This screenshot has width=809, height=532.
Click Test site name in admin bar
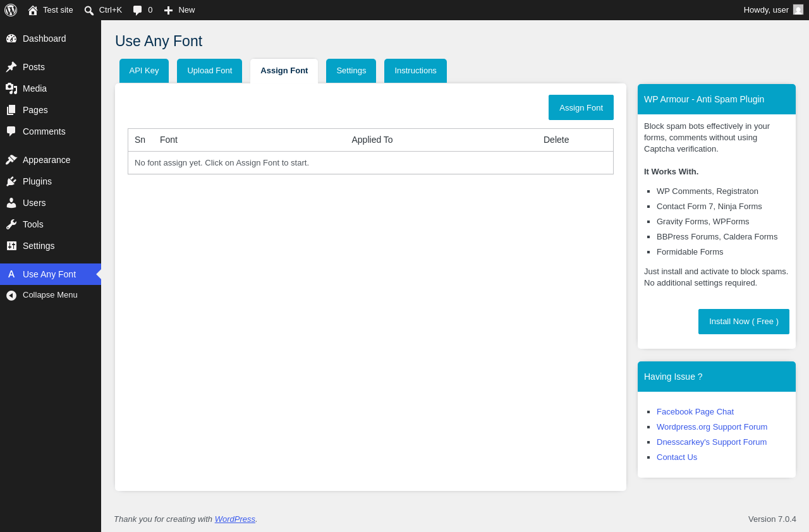[x=58, y=10]
